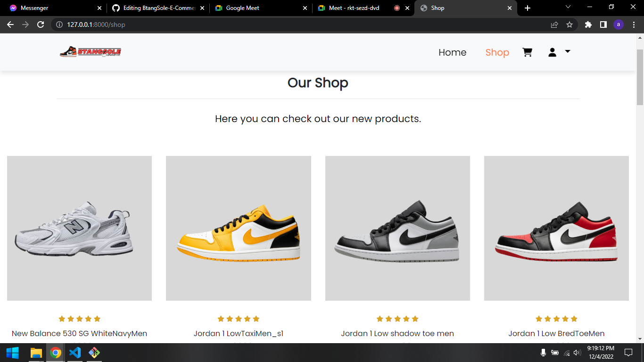Bookmark this tab with the star
This screenshot has width=644, height=362.
[x=570, y=25]
